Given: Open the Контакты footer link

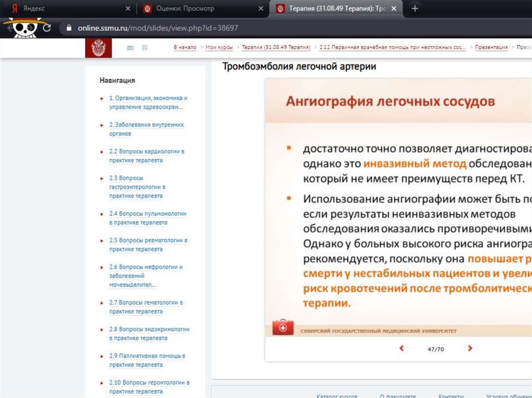Looking at the screenshot, I should 451,395.
